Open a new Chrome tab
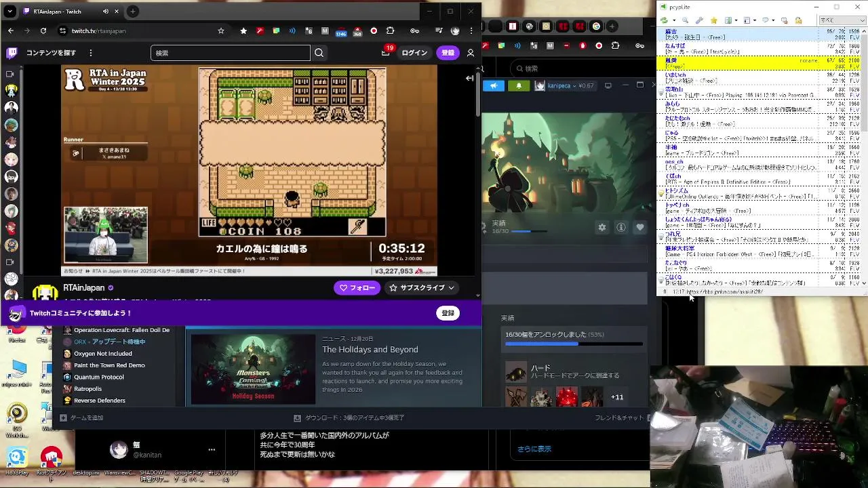The image size is (868, 488). (133, 12)
